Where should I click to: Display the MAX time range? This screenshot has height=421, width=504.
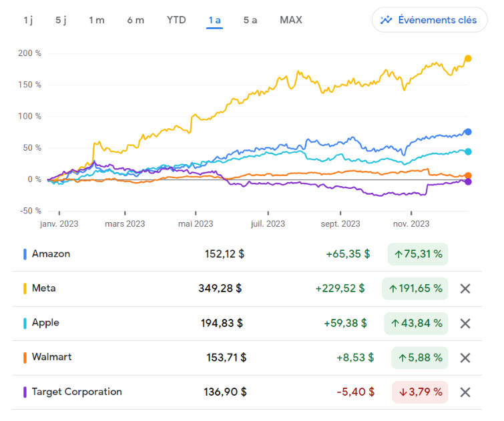pyautogui.click(x=291, y=20)
